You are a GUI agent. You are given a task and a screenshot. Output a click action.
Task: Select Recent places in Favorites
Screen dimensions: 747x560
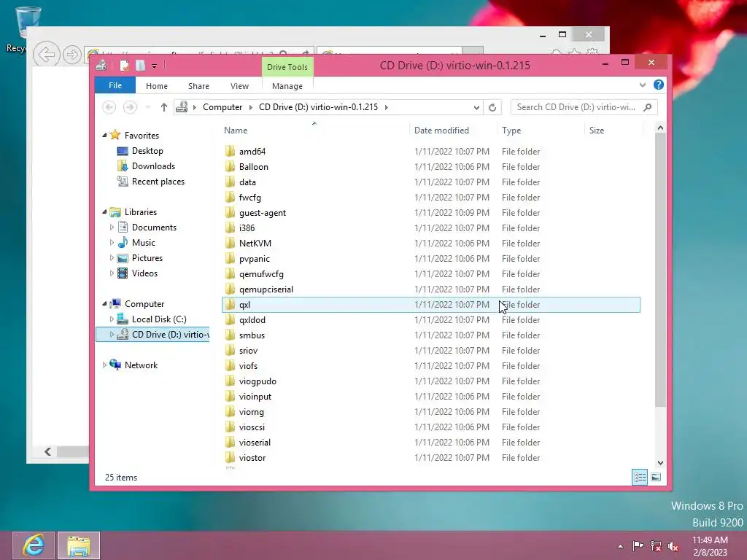(158, 182)
